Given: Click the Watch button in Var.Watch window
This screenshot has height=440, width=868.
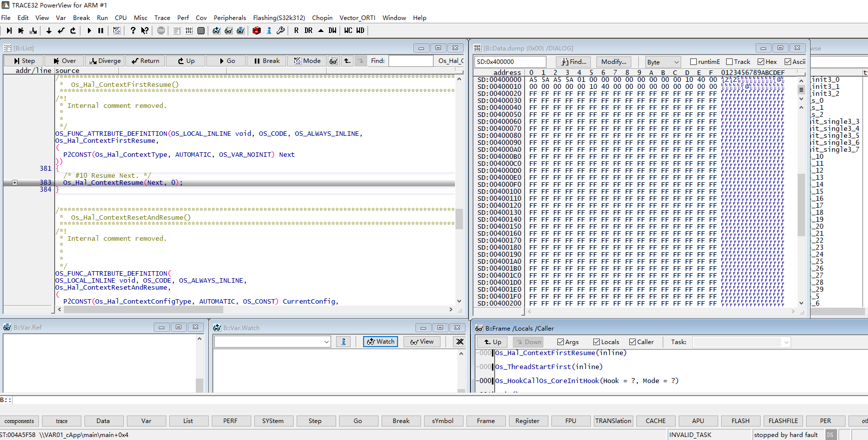Looking at the screenshot, I should [381, 342].
